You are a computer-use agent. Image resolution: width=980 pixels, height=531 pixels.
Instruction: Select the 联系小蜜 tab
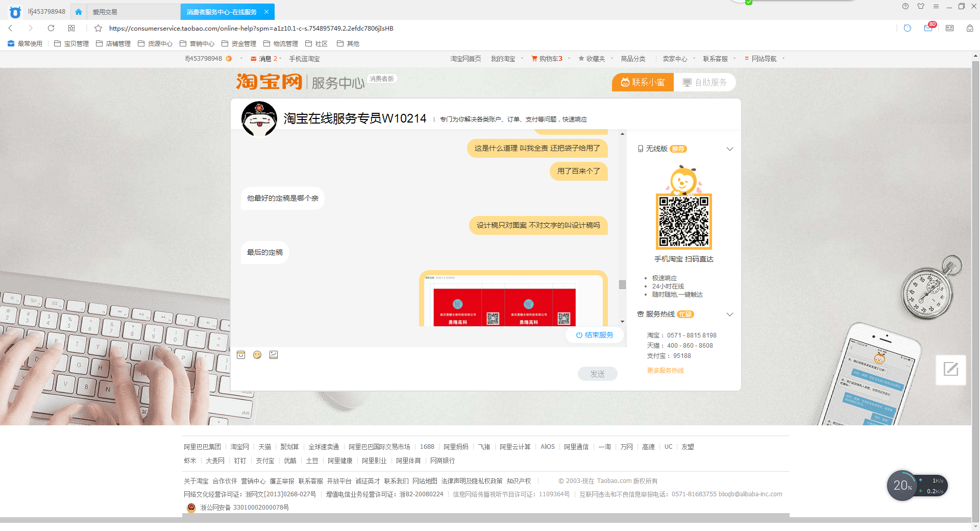643,82
